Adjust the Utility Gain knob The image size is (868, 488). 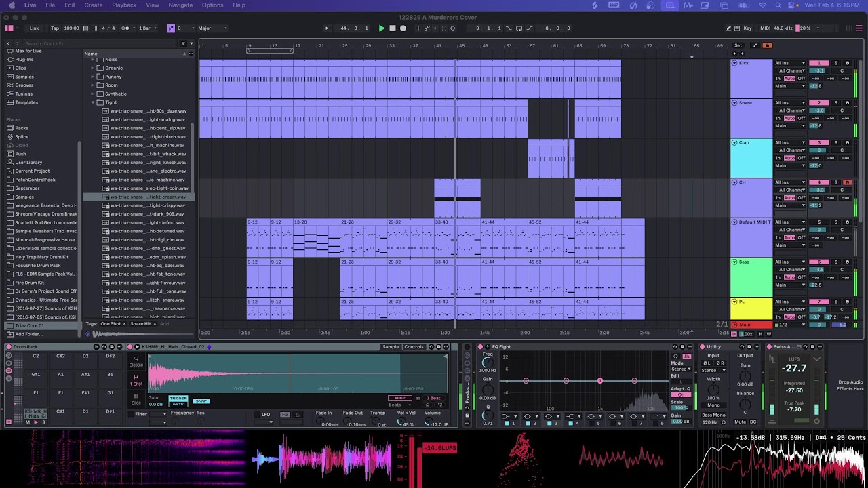point(745,375)
